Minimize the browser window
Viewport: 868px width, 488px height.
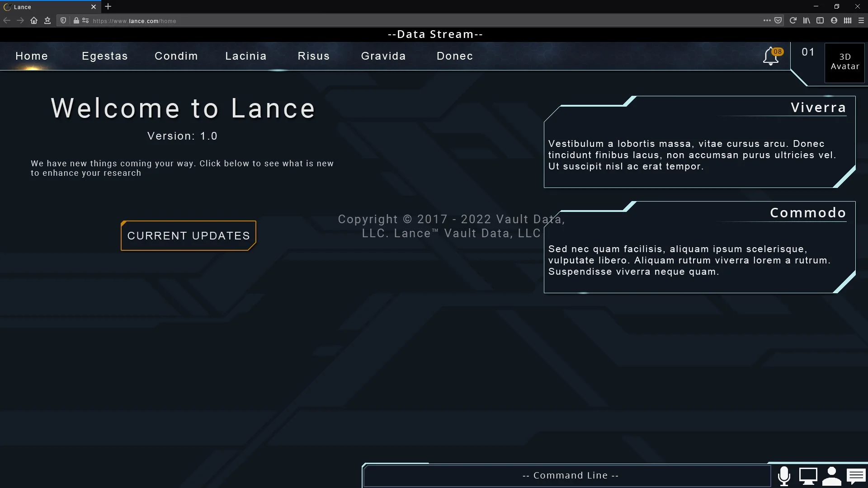tap(816, 6)
